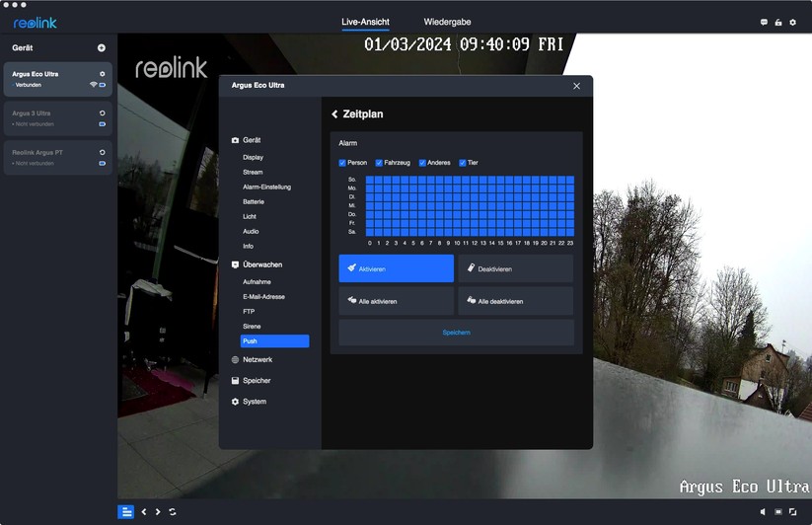Expand the Gerät settings section

(x=252, y=140)
